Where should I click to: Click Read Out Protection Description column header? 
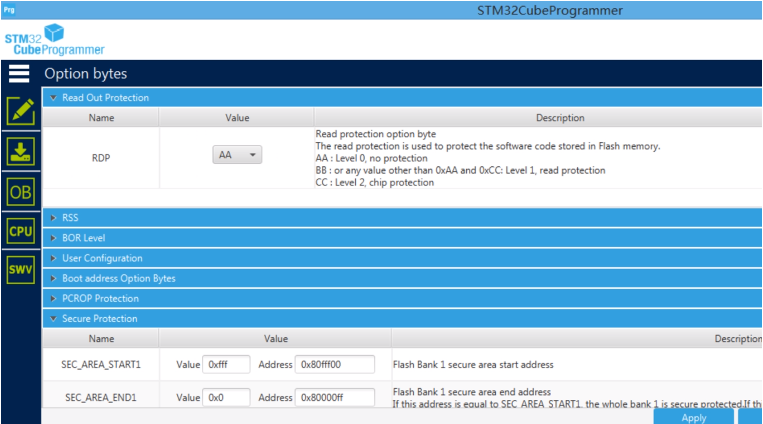coord(538,118)
